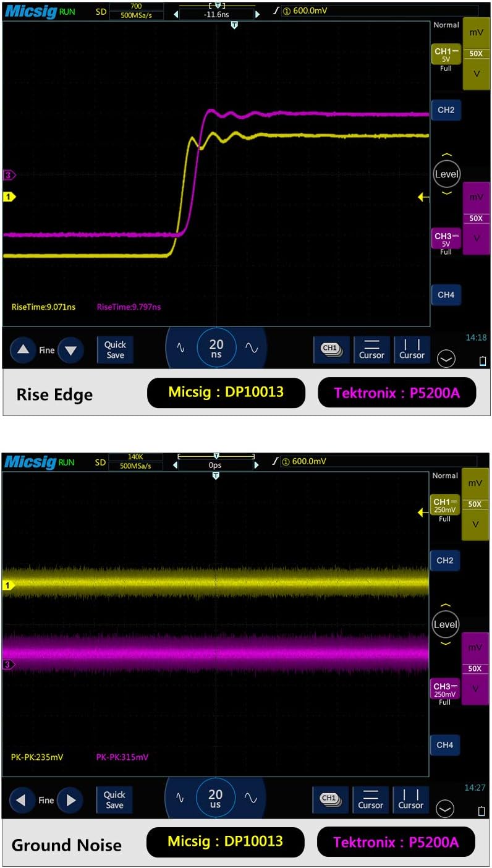Open the CH1 channel stack icon, Rise Edge screen
Screen dimensions: 492x868
tap(331, 349)
